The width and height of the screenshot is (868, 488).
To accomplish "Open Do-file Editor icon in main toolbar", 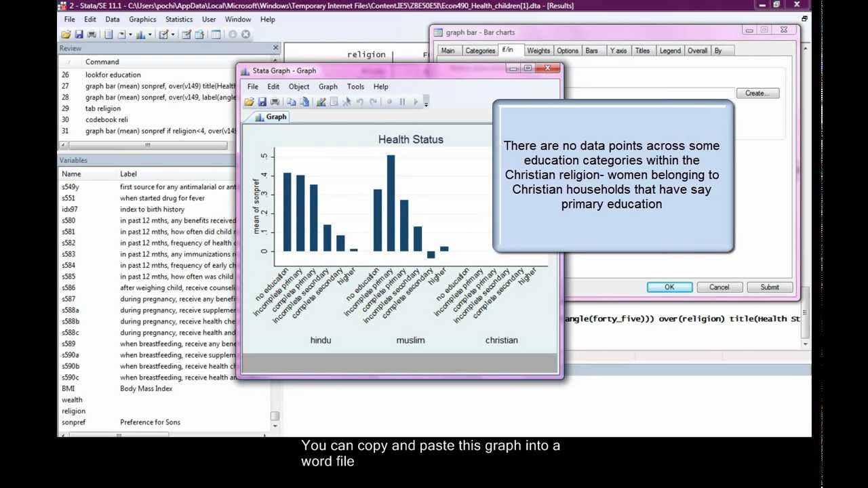I will tap(163, 34).
